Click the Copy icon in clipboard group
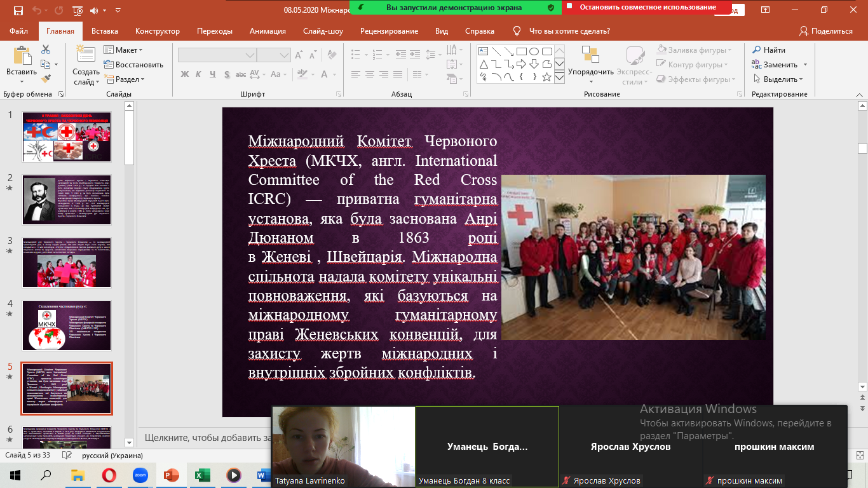Viewport: 868px width, 488px height. point(46,64)
